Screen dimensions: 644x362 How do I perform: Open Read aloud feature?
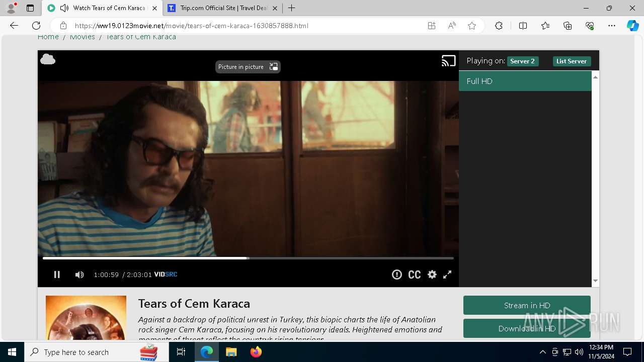point(452,26)
